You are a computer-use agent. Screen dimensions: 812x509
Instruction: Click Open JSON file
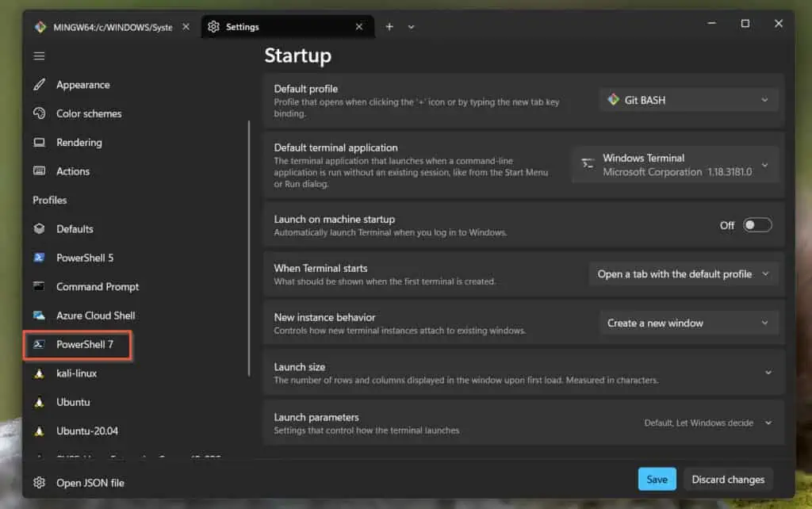click(x=90, y=483)
